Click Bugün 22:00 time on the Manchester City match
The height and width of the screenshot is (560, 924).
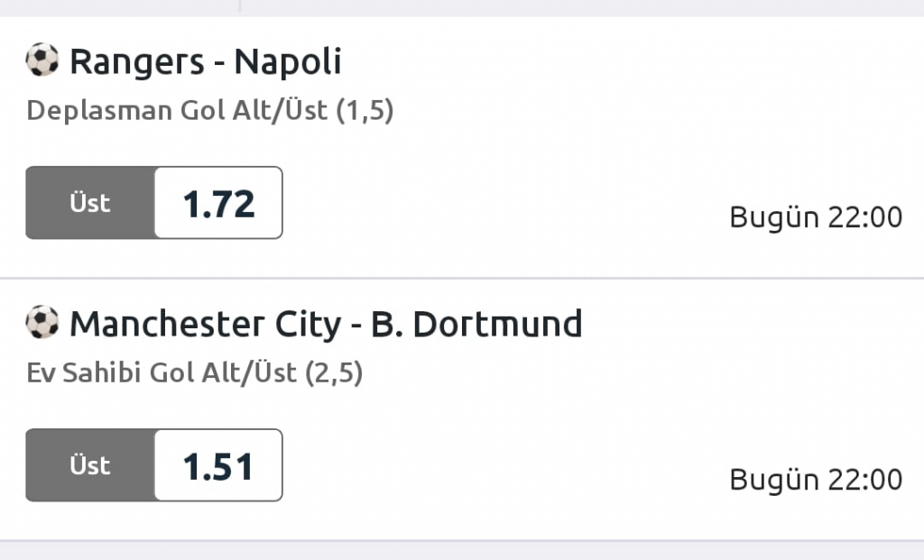pyautogui.click(x=816, y=479)
